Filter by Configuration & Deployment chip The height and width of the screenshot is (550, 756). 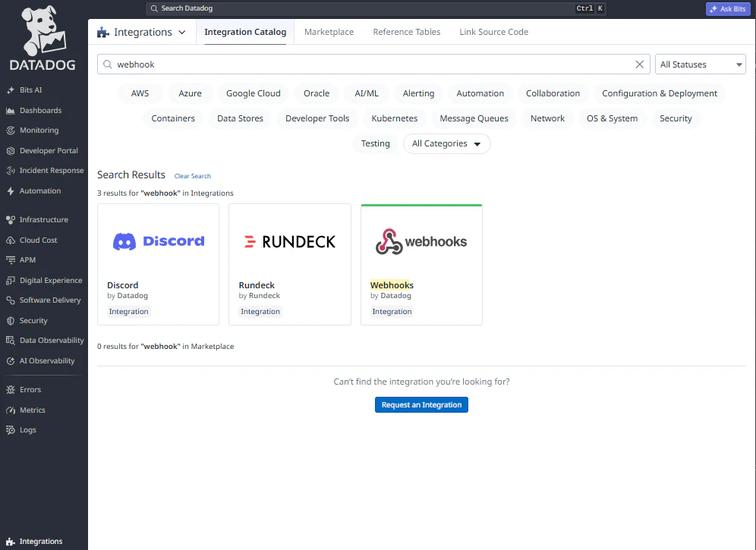click(x=659, y=93)
